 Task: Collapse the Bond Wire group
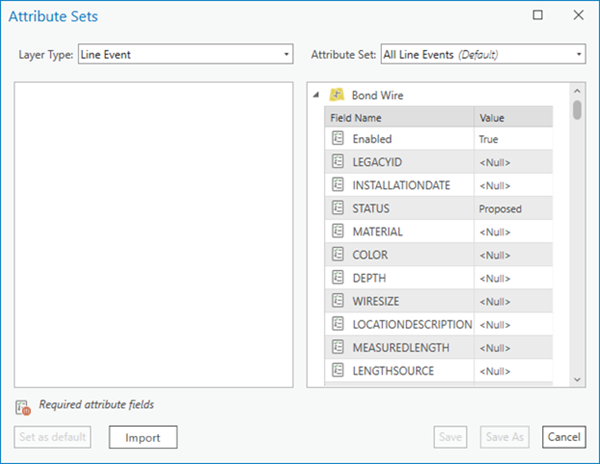click(317, 95)
